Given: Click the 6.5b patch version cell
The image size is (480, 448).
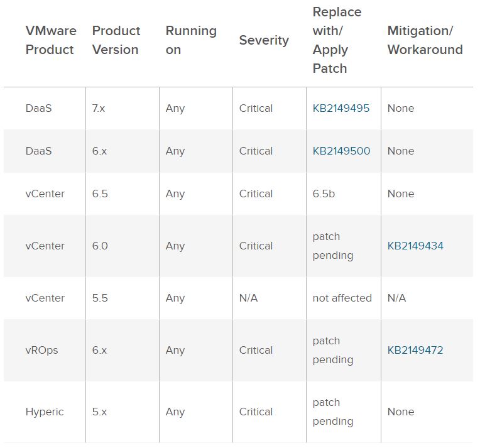Looking at the screenshot, I should (x=324, y=194).
